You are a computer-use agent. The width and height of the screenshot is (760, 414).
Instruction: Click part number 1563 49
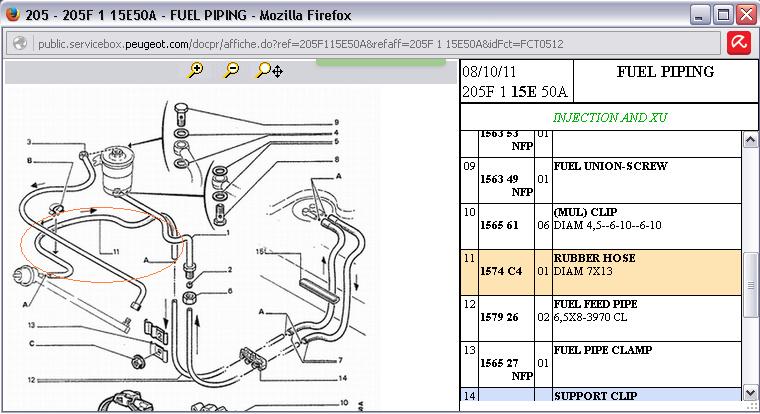click(499, 179)
